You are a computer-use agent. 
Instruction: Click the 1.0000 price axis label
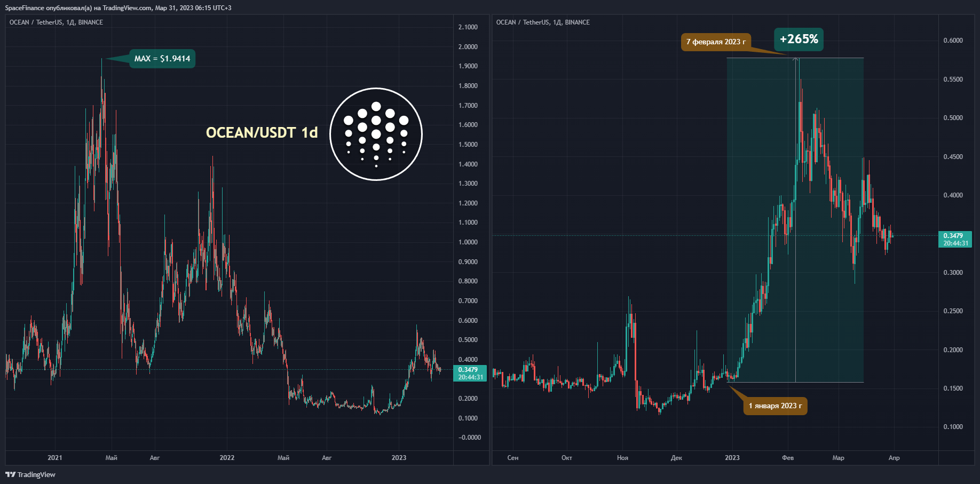[468, 242]
